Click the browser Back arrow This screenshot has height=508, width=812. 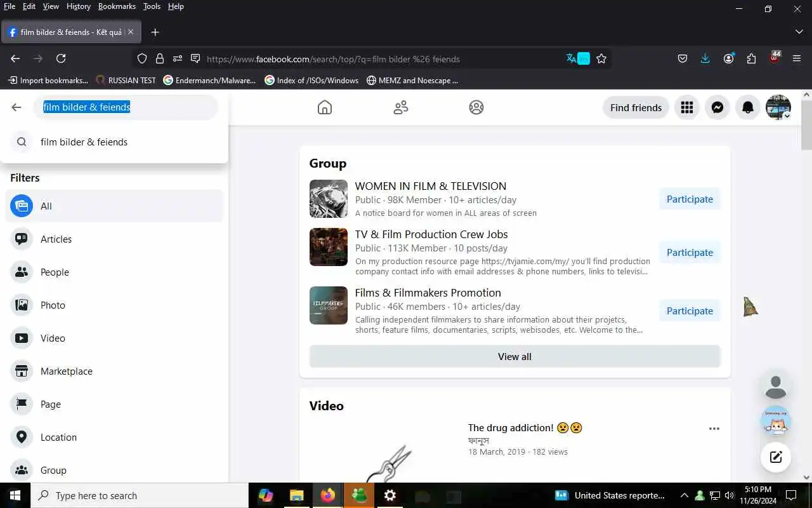(15, 58)
